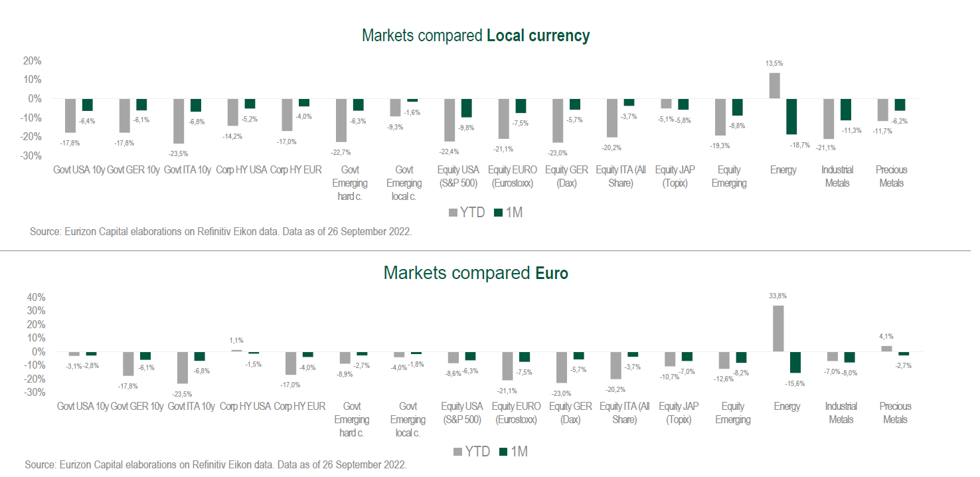Select Govt ITA 10y YTD bar labeled -23,5% in Local currency chart
The width and height of the screenshot is (980, 477).
tap(179, 121)
